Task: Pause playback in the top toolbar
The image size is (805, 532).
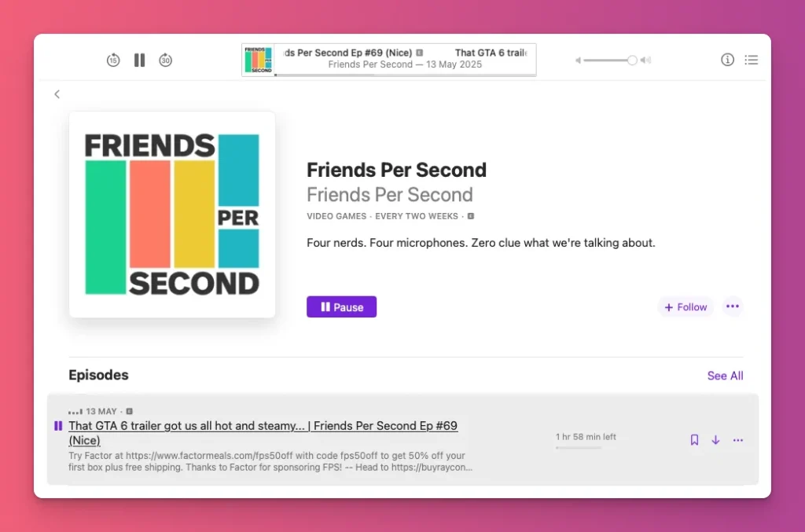Action: click(139, 61)
